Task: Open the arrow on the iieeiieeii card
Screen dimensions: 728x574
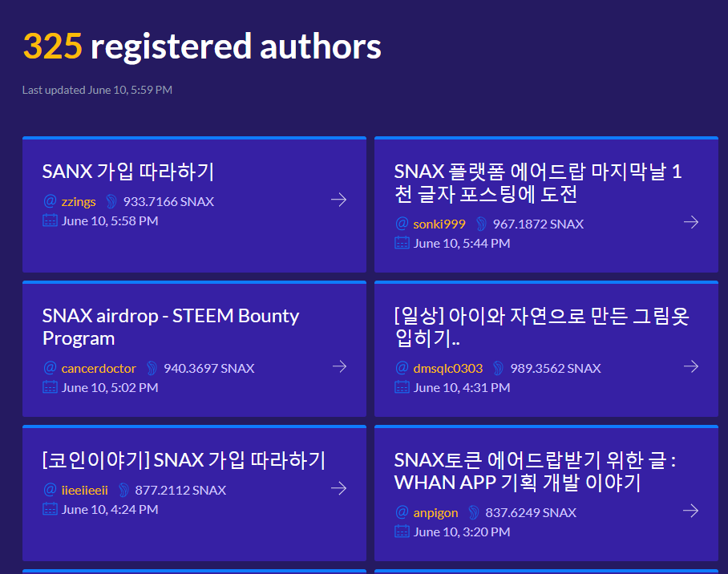Action: [338, 488]
